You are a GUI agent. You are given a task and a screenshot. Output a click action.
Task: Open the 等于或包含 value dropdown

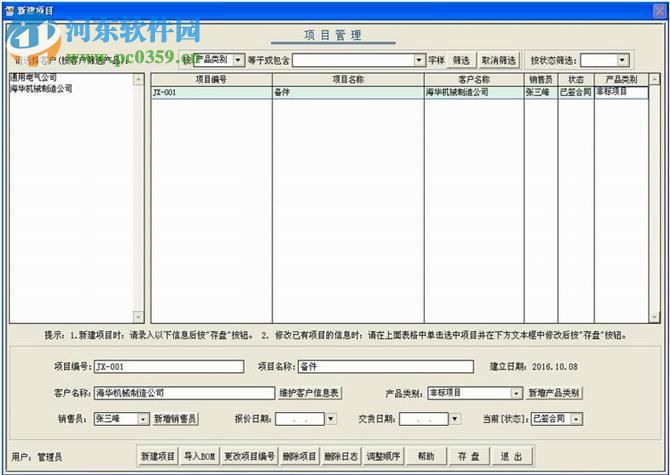coord(420,60)
